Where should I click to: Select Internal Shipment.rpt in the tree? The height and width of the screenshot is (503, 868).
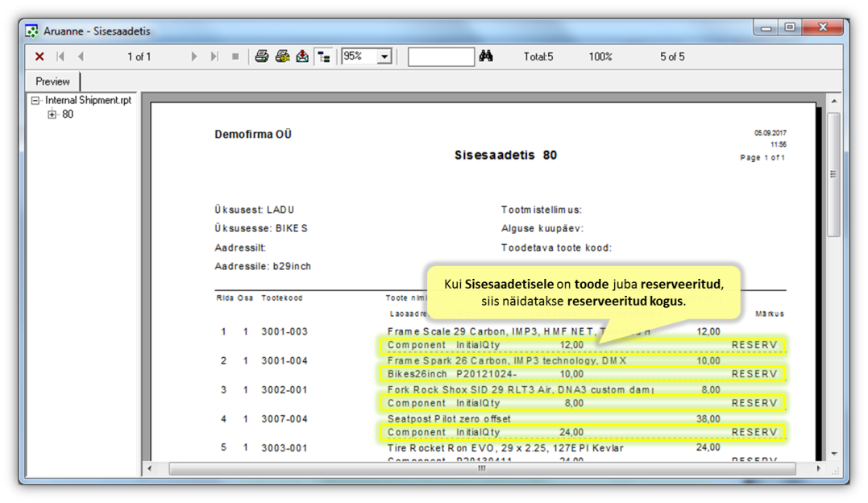88,100
